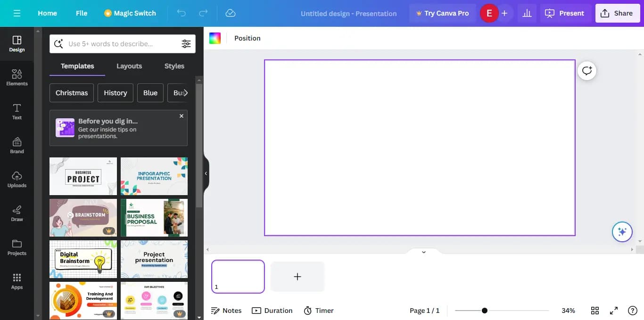This screenshot has height=320, width=644.
Task: Open the Duration setting
Action: (272, 311)
